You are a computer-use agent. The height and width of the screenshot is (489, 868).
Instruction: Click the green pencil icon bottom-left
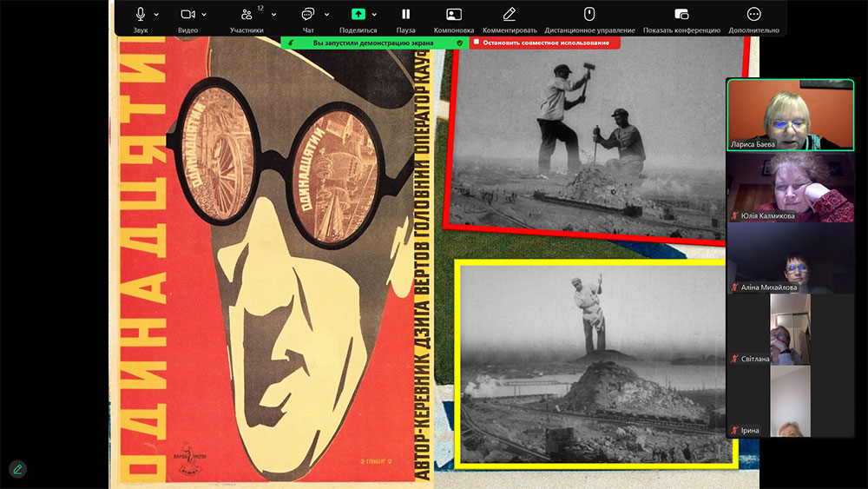(17, 469)
